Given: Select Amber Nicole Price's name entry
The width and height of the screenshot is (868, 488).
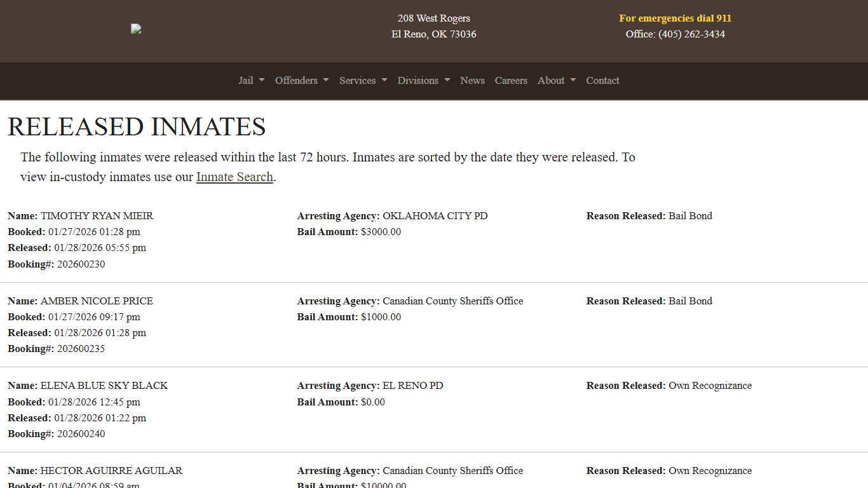Looking at the screenshot, I should click(x=97, y=301).
